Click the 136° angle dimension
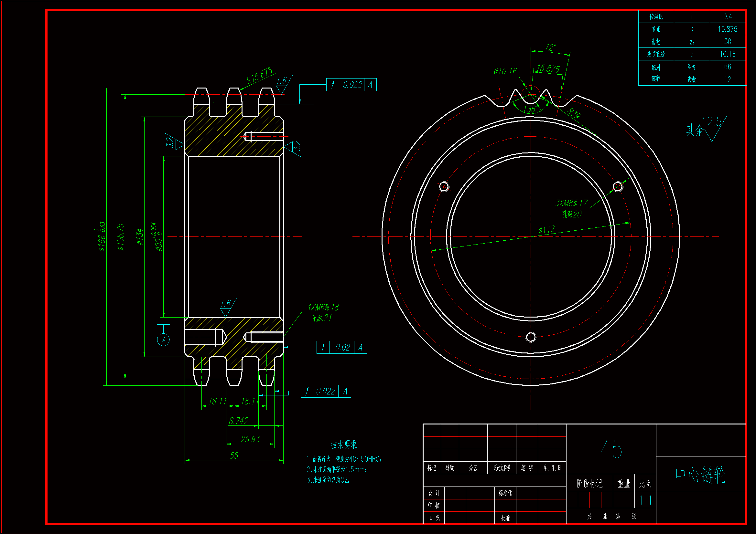The image size is (756, 534). (x=530, y=109)
